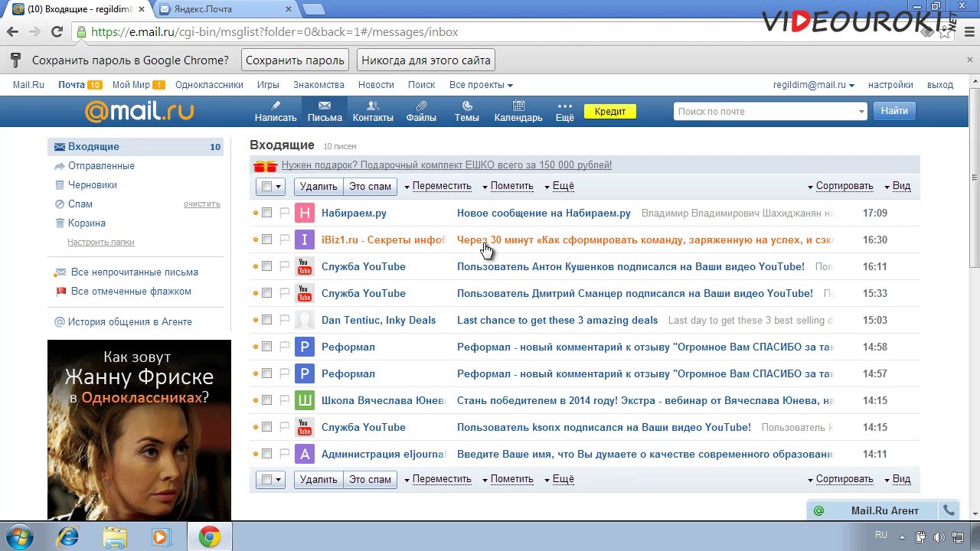Check Реформал 14:57 message checkbox

point(266,373)
